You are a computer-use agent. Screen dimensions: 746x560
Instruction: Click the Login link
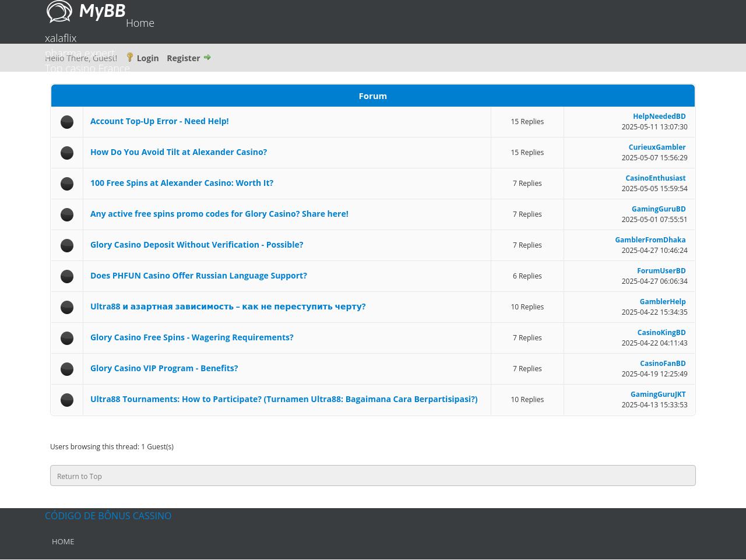pyautogui.click(x=147, y=58)
